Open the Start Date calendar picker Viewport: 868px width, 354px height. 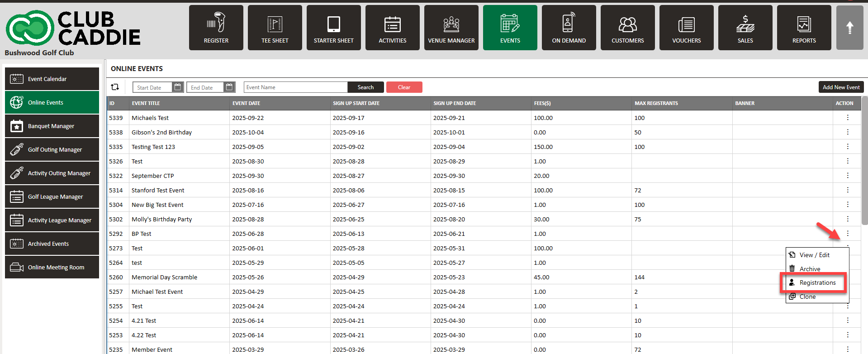(x=178, y=87)
